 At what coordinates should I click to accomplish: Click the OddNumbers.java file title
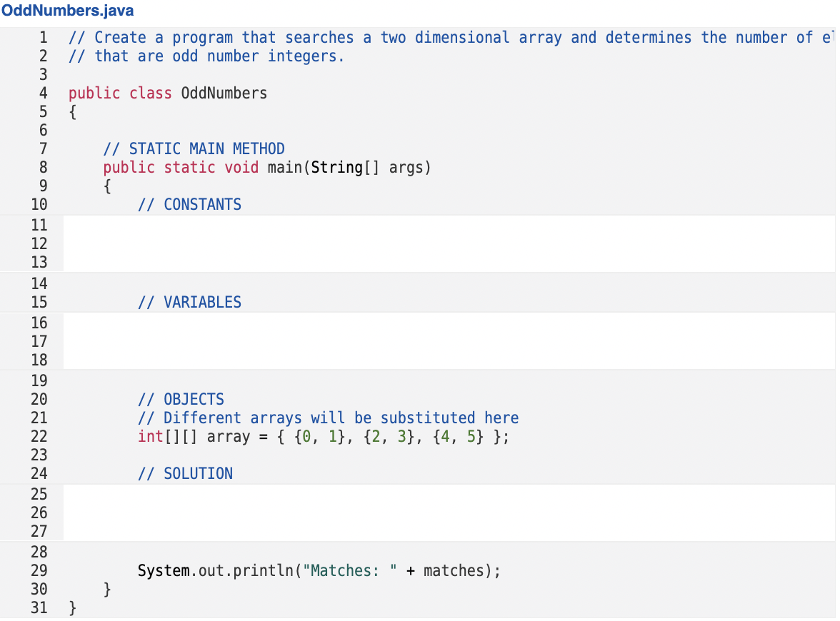point(67,11)
